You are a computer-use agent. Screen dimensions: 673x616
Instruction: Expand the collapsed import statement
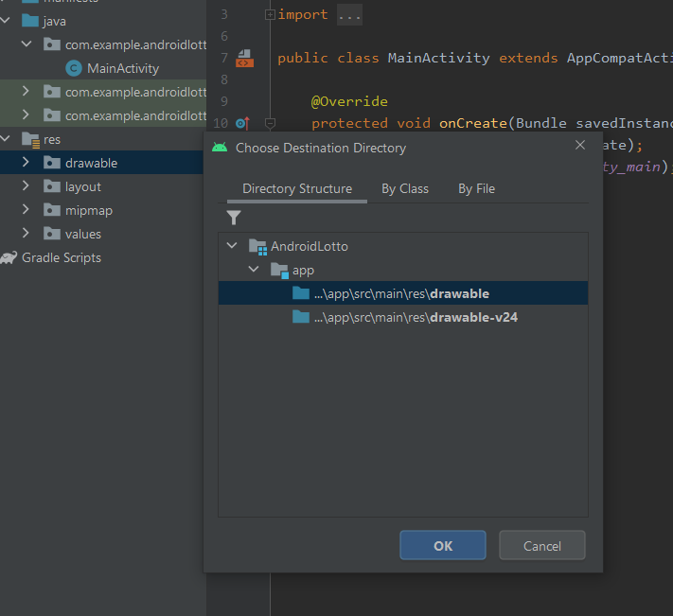click(270, 14)
